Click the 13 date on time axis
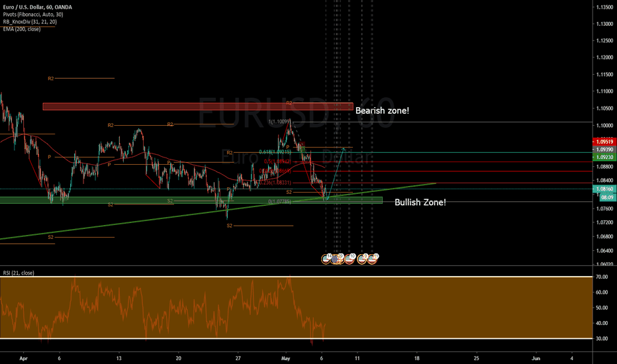Screen dimensions: 617x364 pyautogui.click(x=119, y=358)
